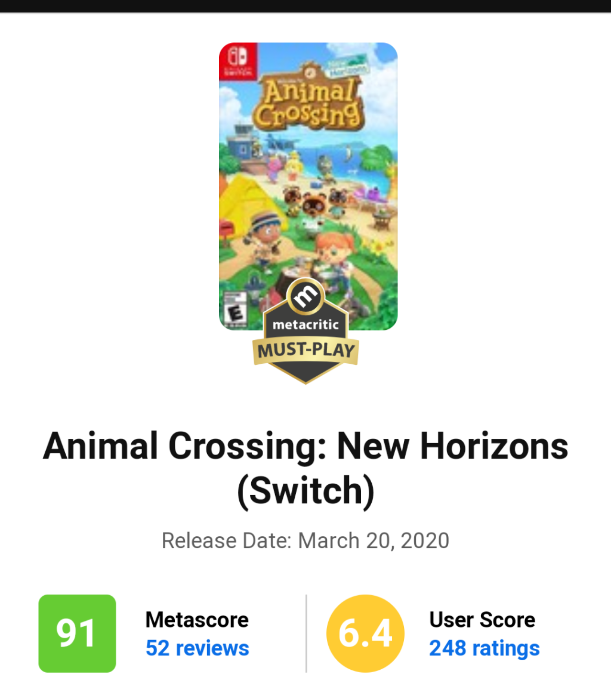Click the Metascore label
Viewport: 611px width, 700px height.
point(197,620)
